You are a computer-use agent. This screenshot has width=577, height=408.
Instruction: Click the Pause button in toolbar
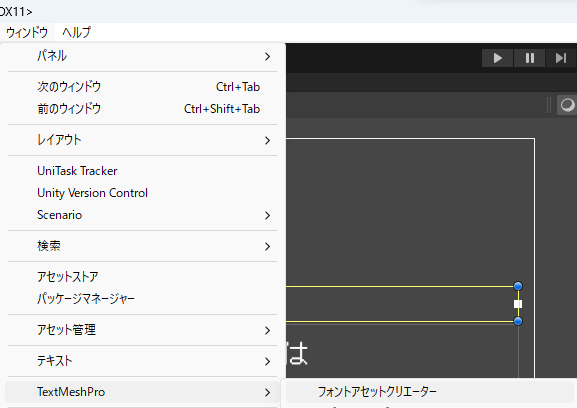(530, 58)
